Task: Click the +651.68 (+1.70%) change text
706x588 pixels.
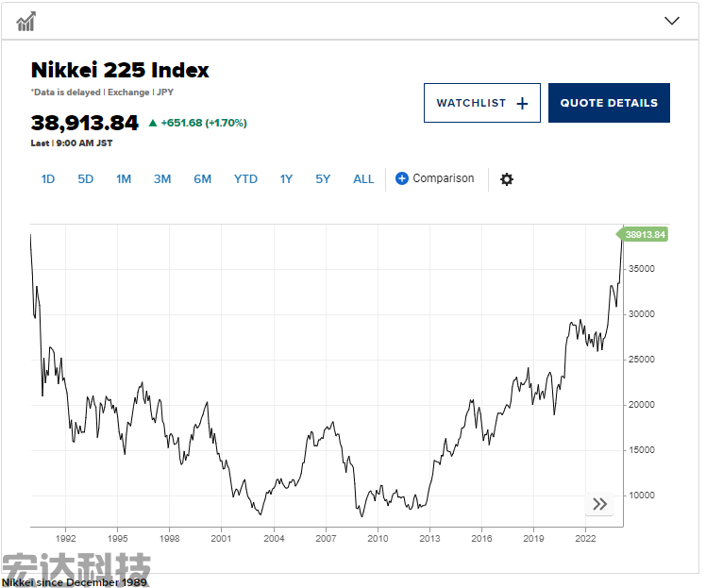Action: tap(204, 123)
